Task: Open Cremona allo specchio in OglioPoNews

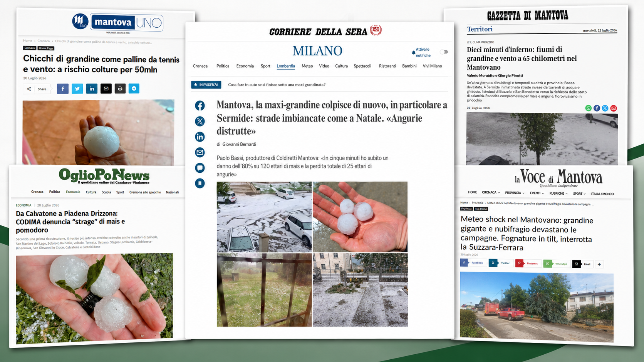Action: [x=145, y=192]
